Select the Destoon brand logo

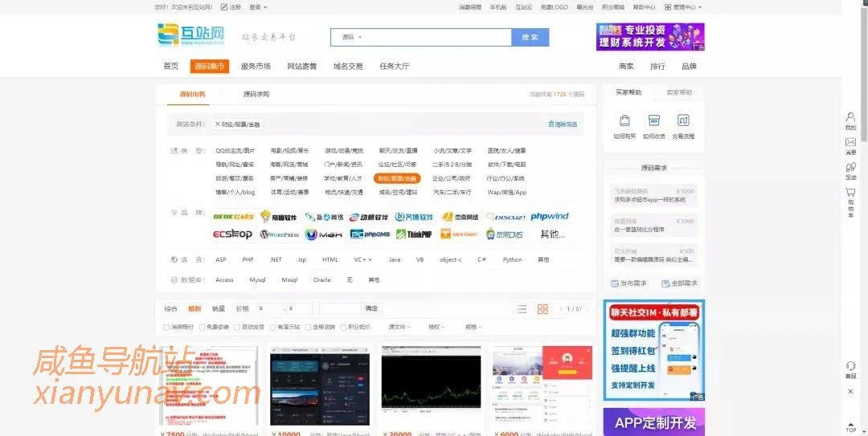click(459, 234)
